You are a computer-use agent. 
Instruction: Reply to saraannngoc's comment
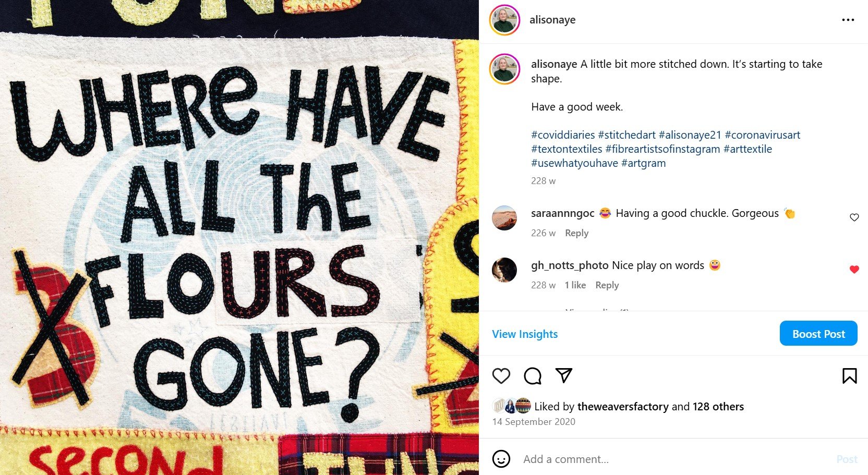point(576,233)
